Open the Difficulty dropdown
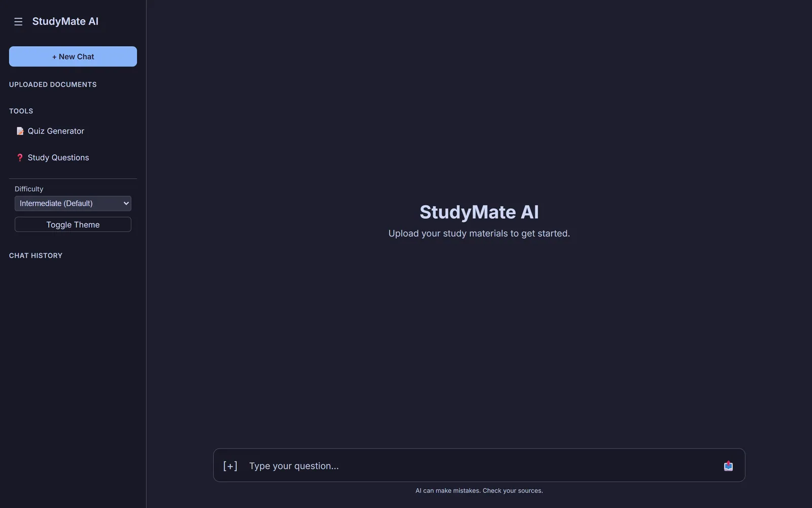Viewport: 812px width, 508px height. 73,203
